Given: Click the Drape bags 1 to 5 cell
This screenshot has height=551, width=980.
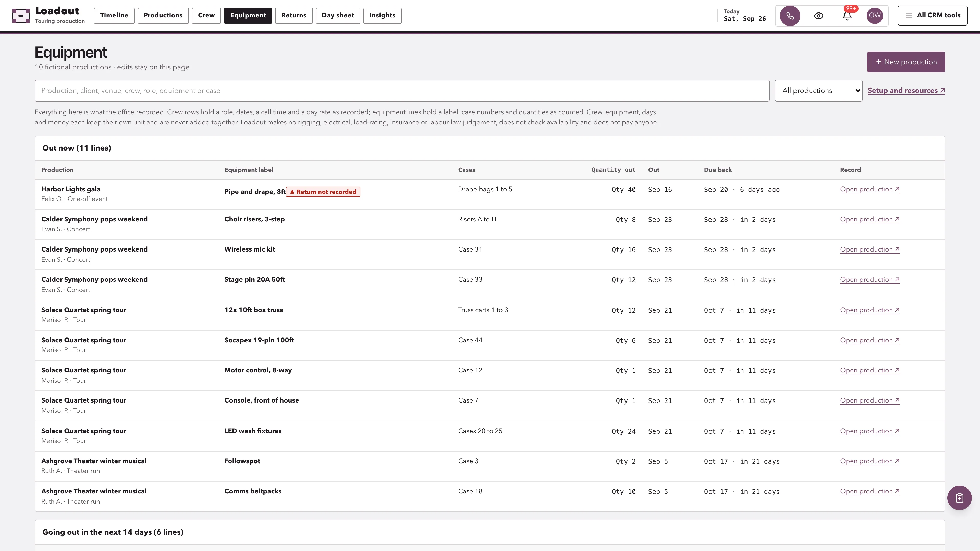Looking at the screenshot, I should pos(485,189).
